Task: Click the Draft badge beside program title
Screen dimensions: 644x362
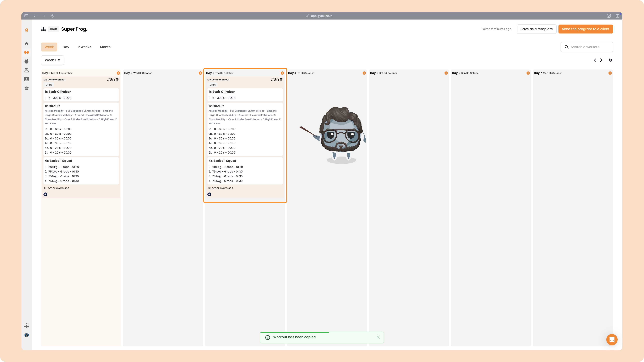Action: [x=54, y=29]
